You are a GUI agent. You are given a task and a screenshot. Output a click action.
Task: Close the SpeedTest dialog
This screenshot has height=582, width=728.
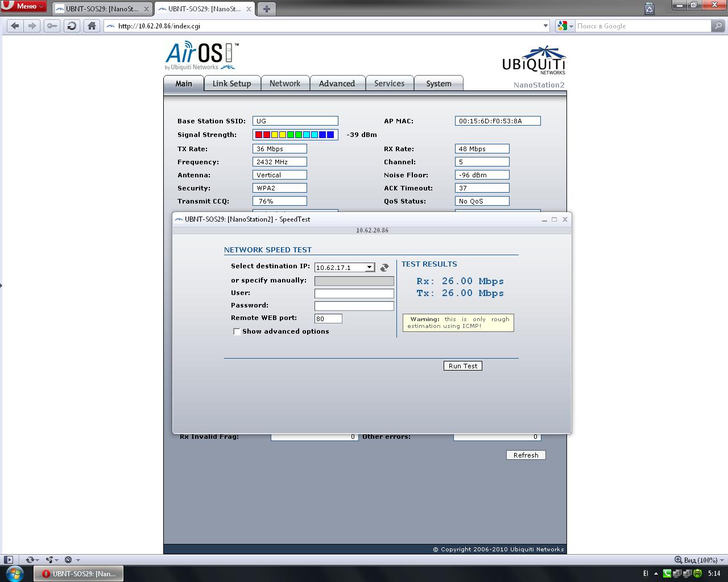click(565, 219)
